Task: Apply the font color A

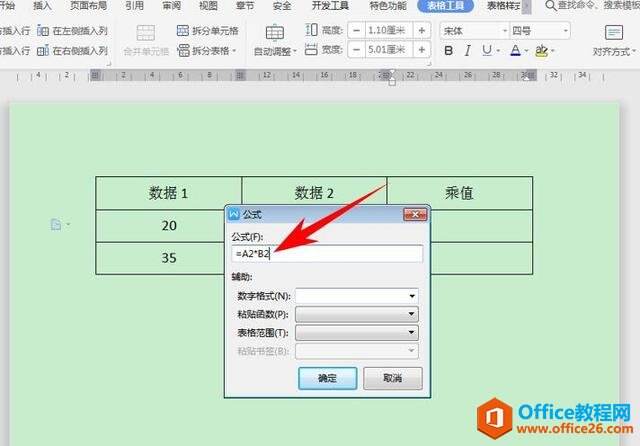Action: 515,51
